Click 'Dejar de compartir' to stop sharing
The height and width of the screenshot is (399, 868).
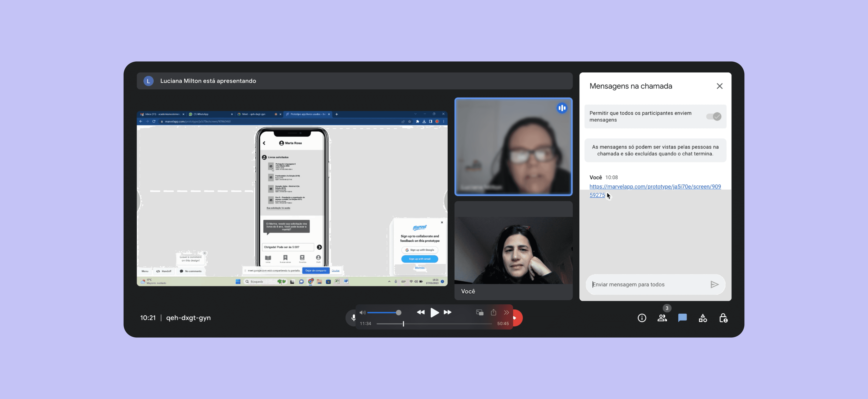(x=316, y=271)
